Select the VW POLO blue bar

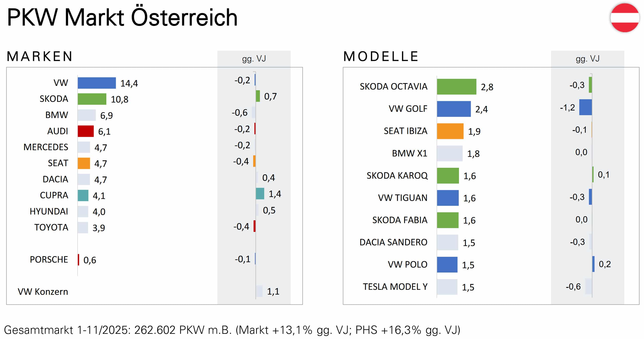click(447, 264)
